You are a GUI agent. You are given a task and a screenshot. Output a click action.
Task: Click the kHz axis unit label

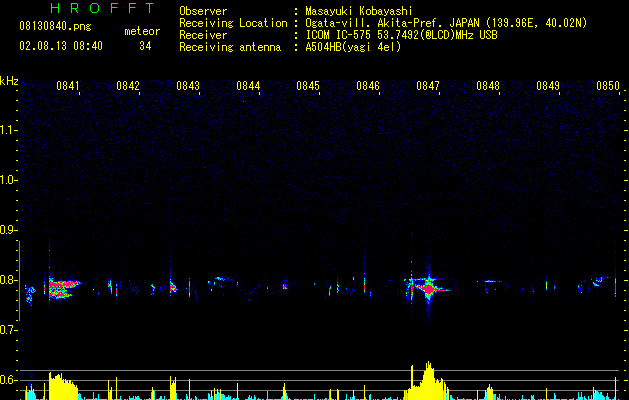click(x=9, y=81)
